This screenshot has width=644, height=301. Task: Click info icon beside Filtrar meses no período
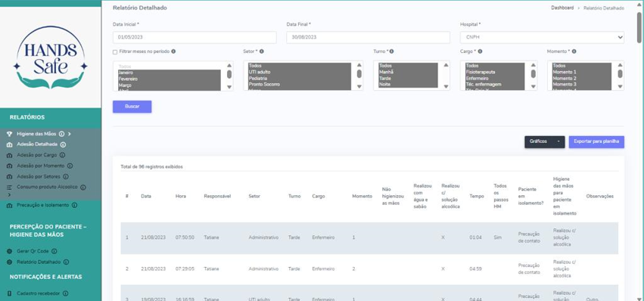173,51
